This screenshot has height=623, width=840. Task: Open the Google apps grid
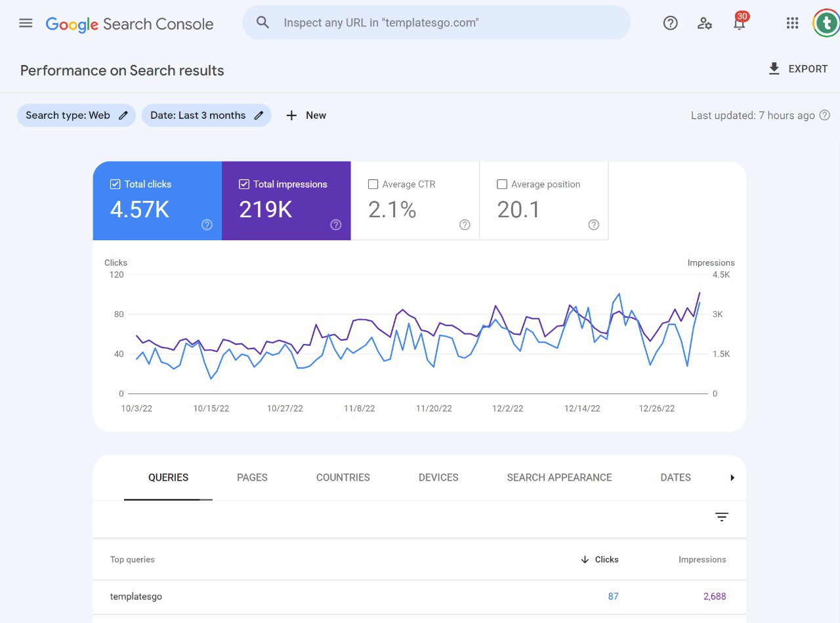tap(792, 23)
